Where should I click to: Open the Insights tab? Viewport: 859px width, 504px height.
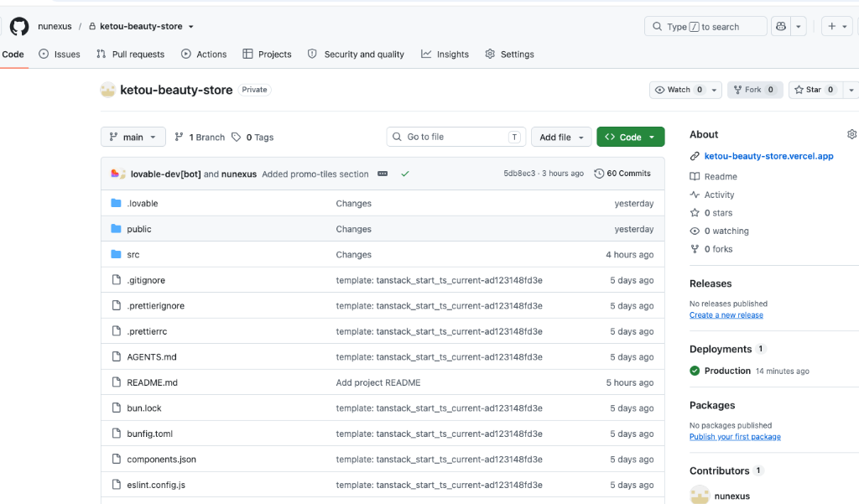(445, 55)
